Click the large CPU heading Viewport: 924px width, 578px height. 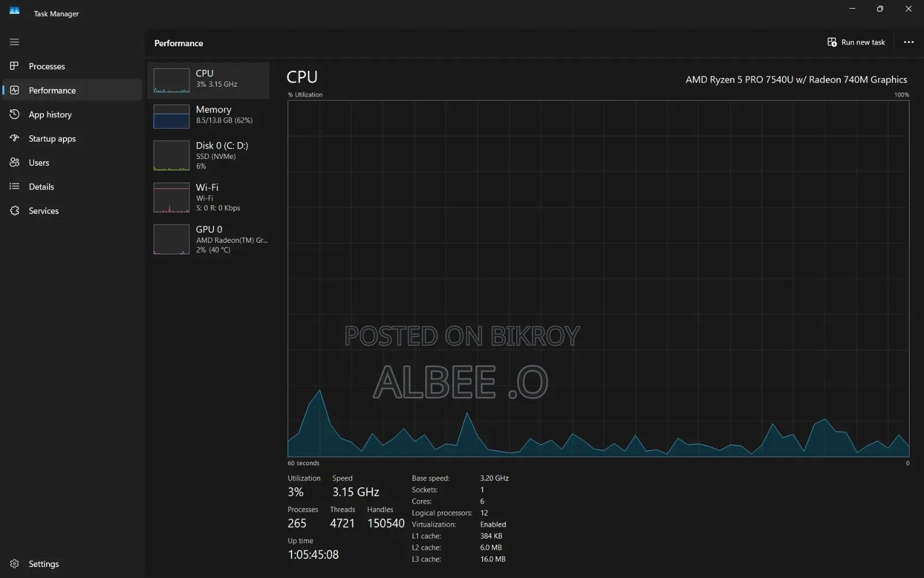click(x=302, y=77)
